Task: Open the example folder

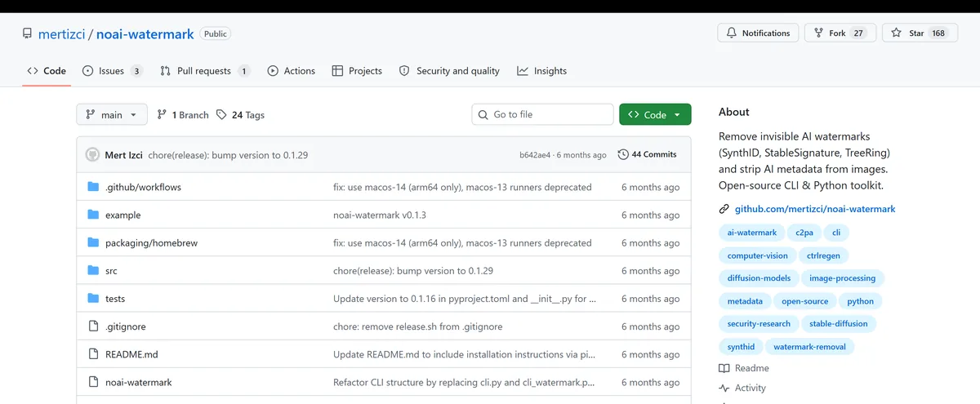Action: coord(122,215)
